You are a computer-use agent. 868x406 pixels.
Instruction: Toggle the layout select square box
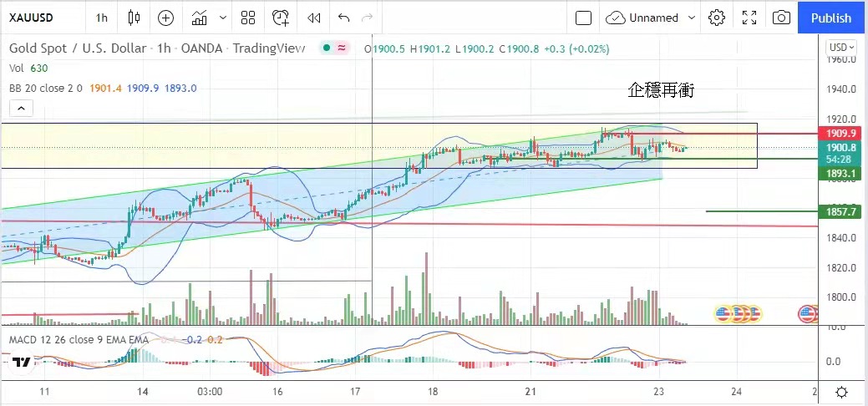(x=583, y=18)
